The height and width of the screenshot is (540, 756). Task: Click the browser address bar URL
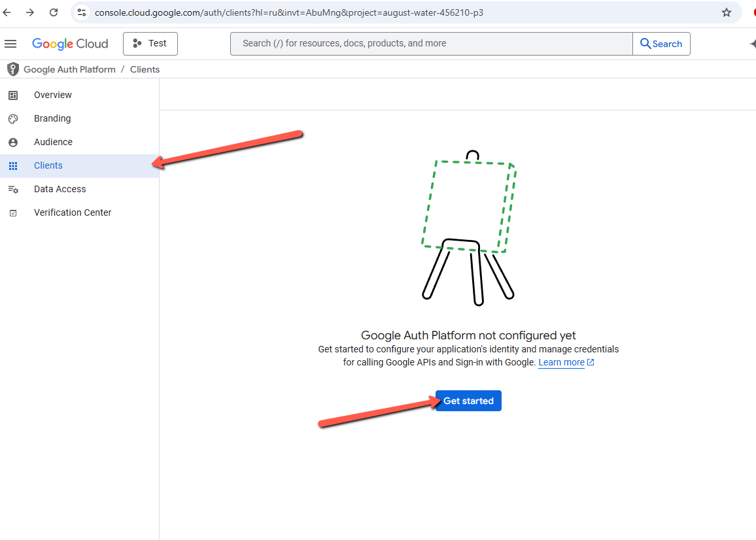tap(289, 12)
